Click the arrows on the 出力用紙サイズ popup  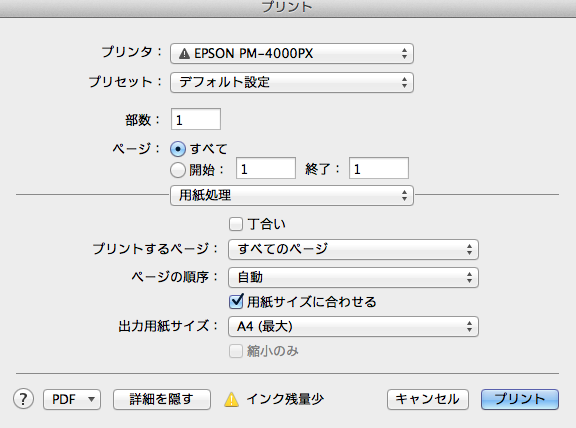[x=469, y=326]
